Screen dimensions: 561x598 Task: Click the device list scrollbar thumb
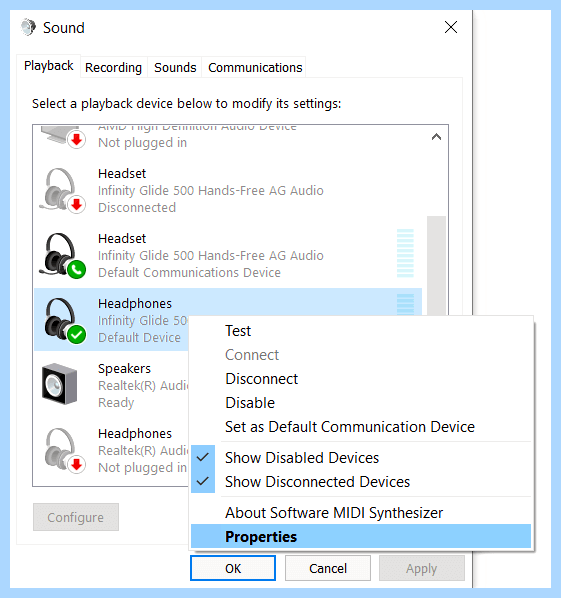(x=436, y=265)
